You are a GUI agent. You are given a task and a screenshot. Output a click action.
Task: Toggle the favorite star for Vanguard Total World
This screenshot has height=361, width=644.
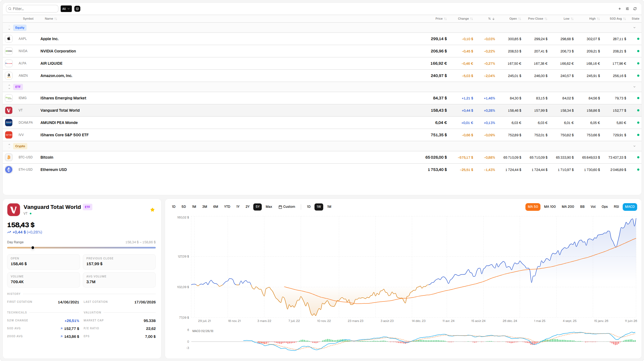point(152,210)
